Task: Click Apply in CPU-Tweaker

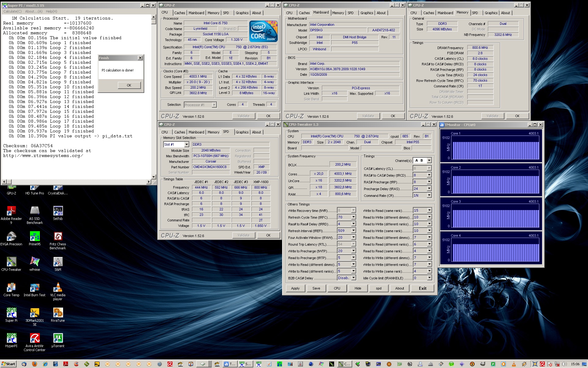Action: click(295, 288)
